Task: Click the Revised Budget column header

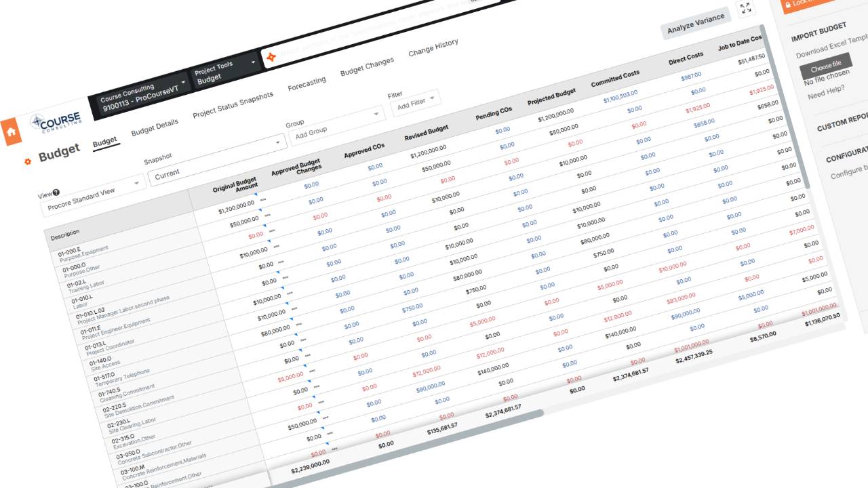Action: coord(426,133)
